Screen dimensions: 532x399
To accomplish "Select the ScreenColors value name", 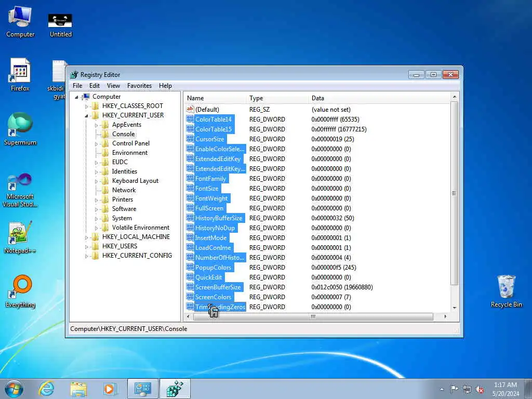I will pyautogui.click(x=214, y=297).
